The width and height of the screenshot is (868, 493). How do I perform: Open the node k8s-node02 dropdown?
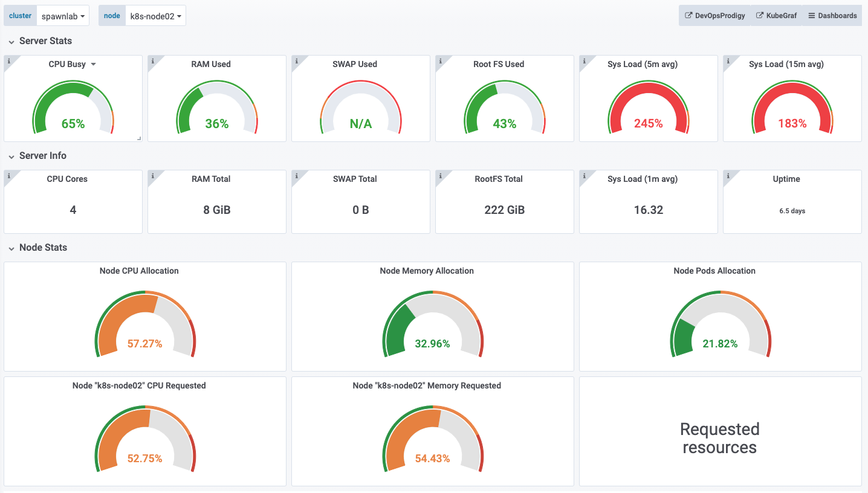(155, 16)
